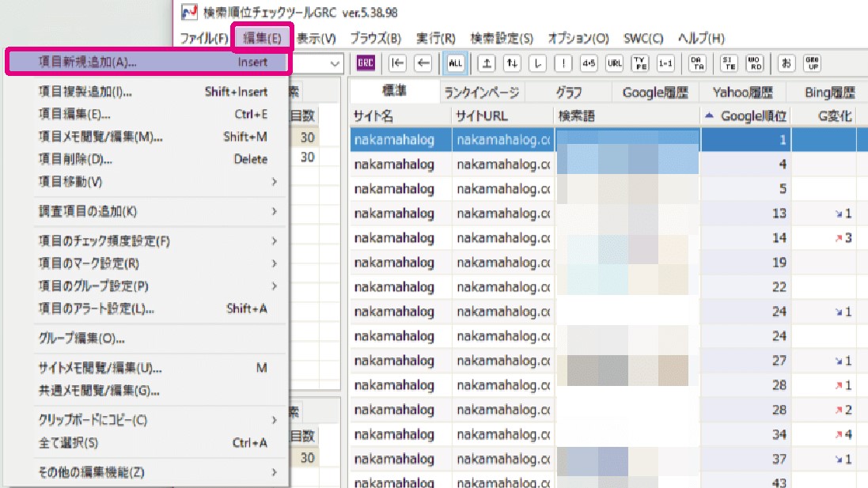Choose 共通メモ閲覧/編集(G)... menu entry
The image size is (868, 488).
[x=148, y=391]
